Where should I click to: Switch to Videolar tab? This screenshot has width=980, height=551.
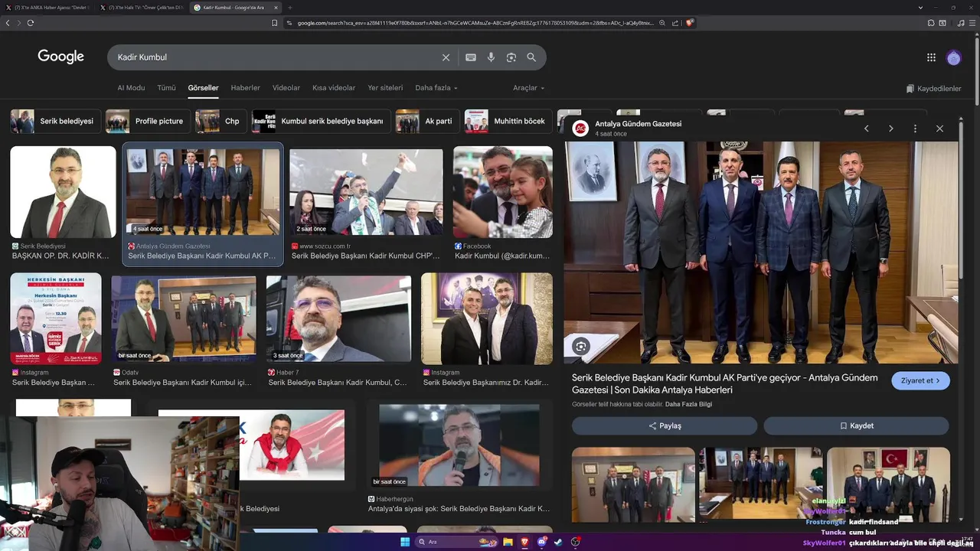(286, 88)
